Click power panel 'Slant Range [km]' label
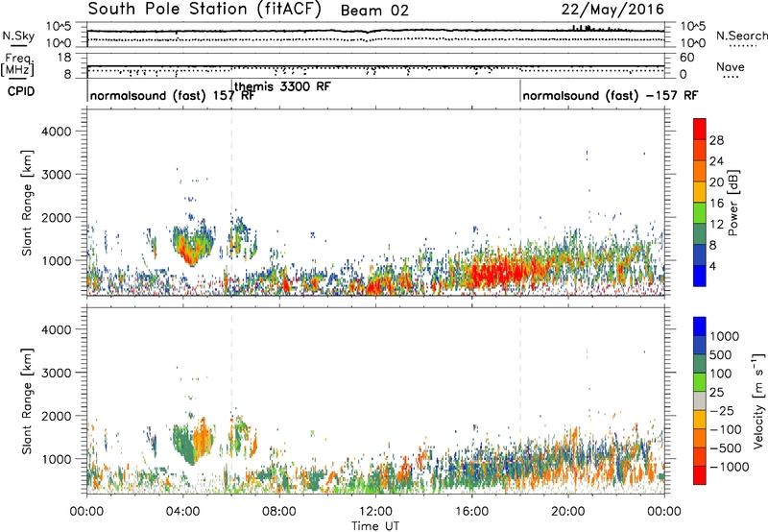The image size is (768, 532). point(27,203)
